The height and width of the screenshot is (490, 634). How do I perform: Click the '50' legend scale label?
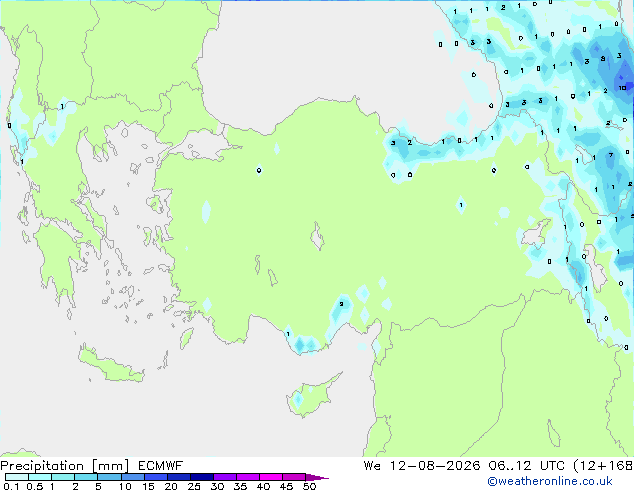tap(309, 486)
